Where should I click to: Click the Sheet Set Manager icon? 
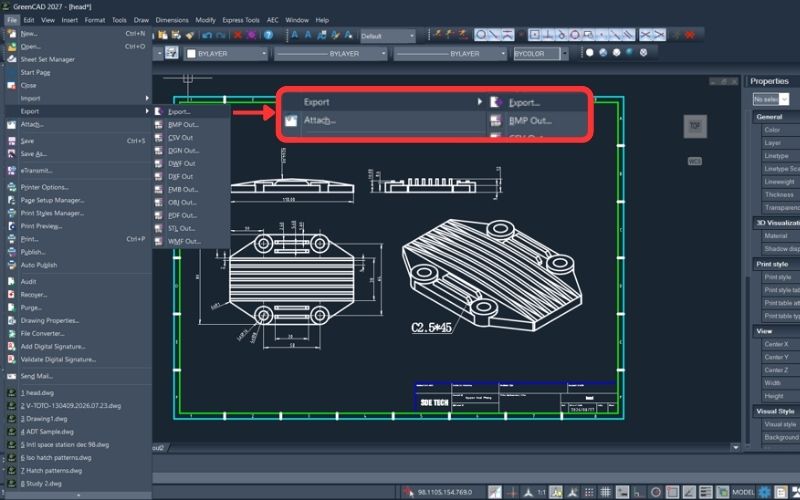(11, 59)
